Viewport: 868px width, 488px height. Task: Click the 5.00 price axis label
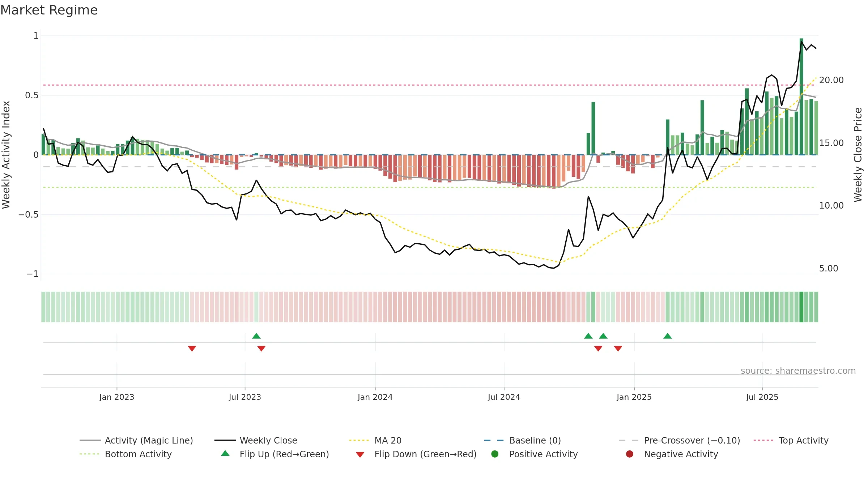(x=829, y=268)
